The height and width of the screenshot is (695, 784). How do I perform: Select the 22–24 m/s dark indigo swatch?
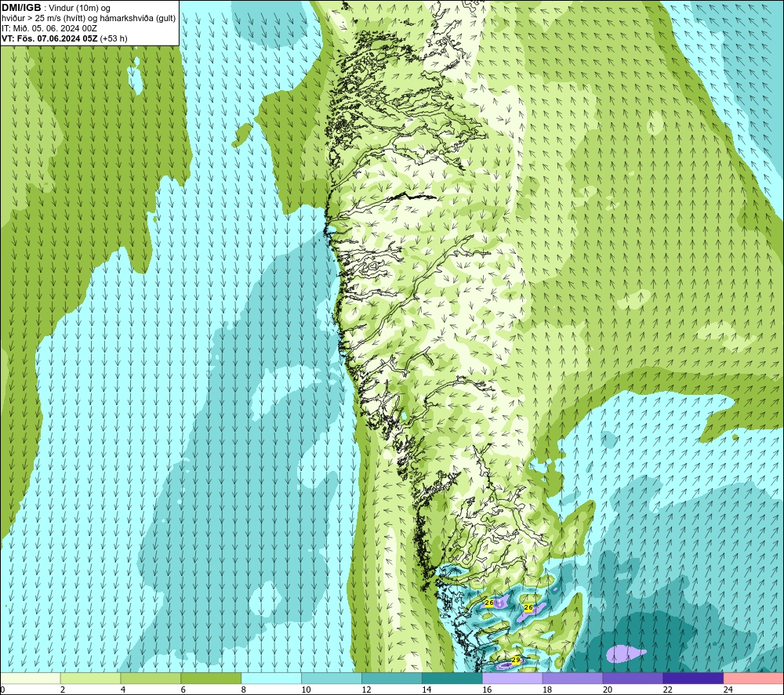click(693, 679)
